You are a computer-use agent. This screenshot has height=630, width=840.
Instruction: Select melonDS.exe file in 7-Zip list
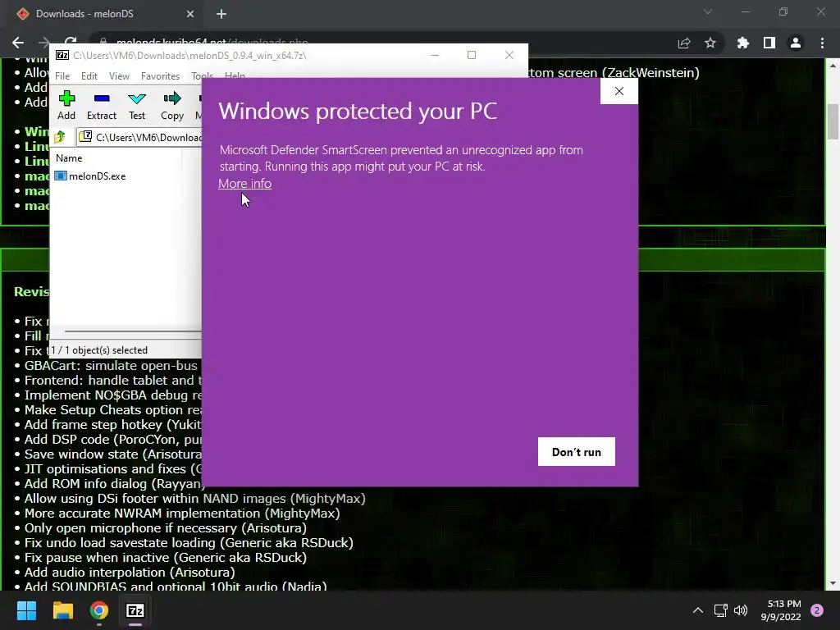90,176
